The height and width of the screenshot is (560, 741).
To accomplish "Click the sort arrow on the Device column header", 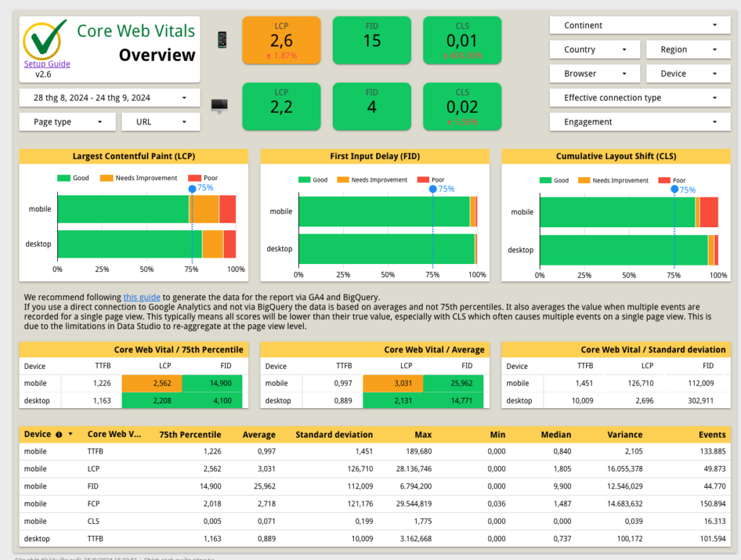I will tap(70, 434).
